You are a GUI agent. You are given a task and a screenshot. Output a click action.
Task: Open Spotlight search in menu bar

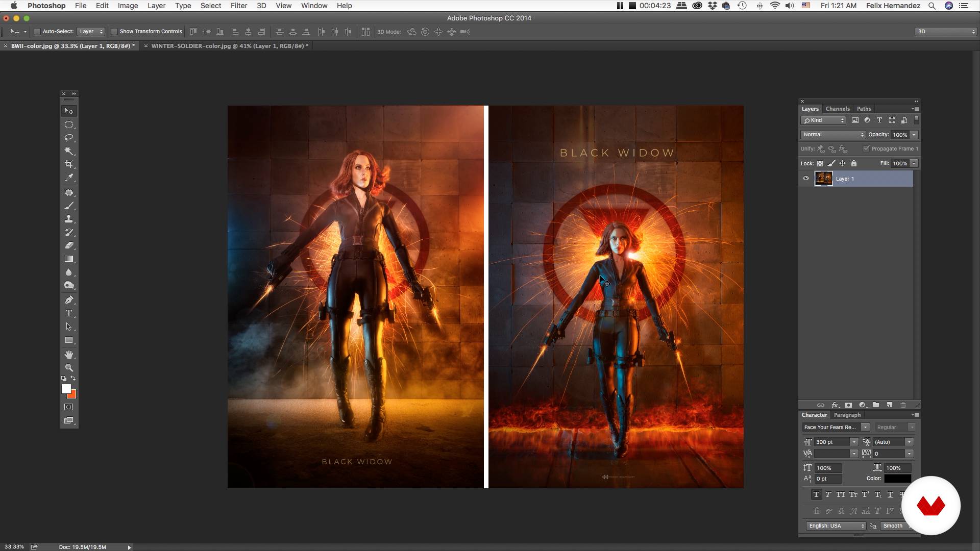932,6
